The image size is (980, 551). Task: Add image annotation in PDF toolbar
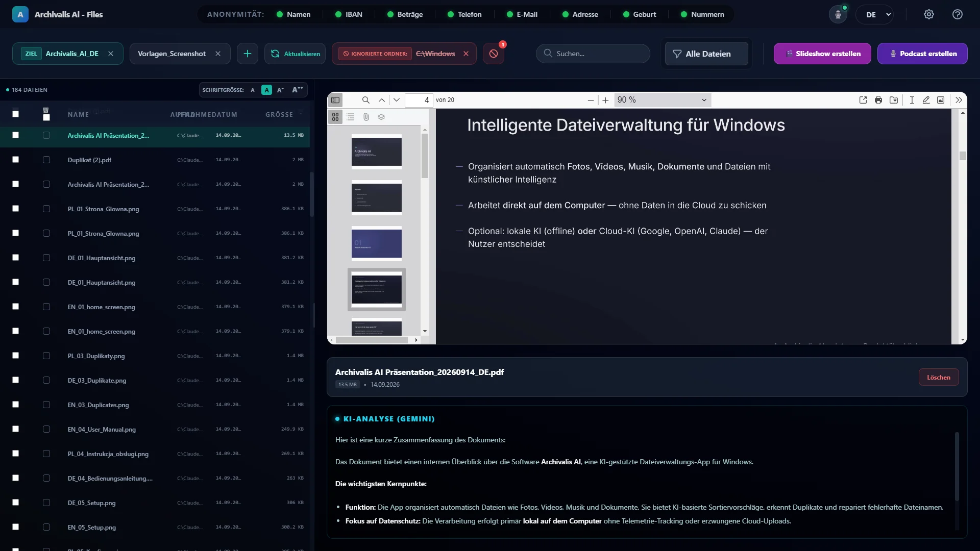(x=941, y=100)
